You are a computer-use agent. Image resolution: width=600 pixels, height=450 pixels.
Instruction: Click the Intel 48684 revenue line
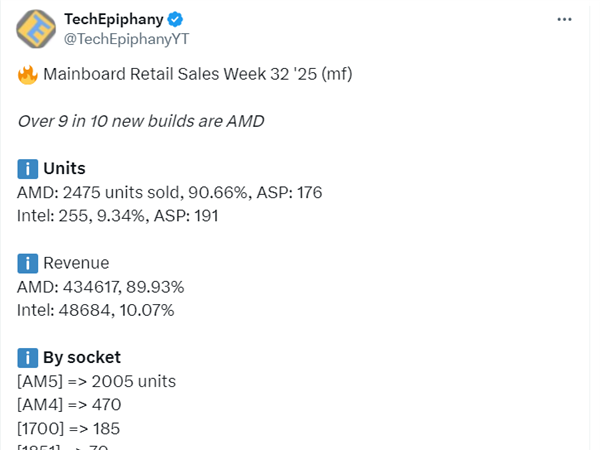[96, 310]
